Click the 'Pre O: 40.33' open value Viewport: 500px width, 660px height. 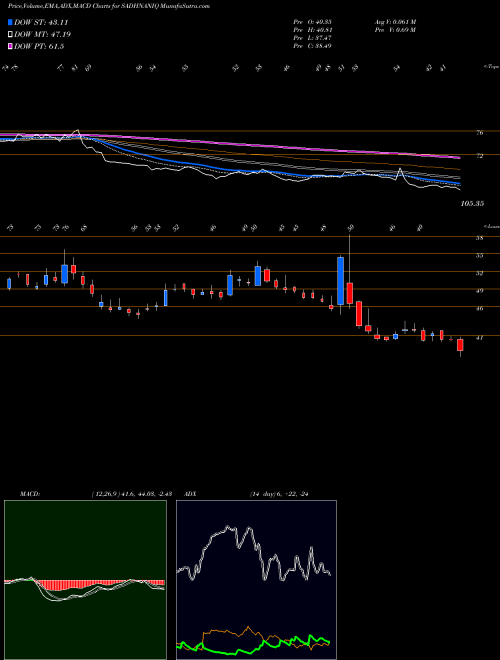pos(312,22)
